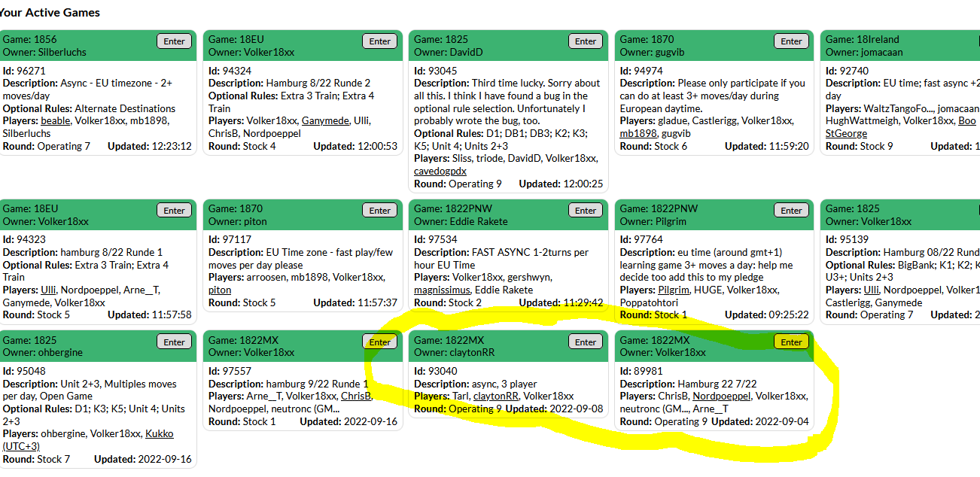The height and width of the screenshot is (477, 980).
Task: Click 'Updated: 12:00:25' timestamp
Action: coord(561,184)
